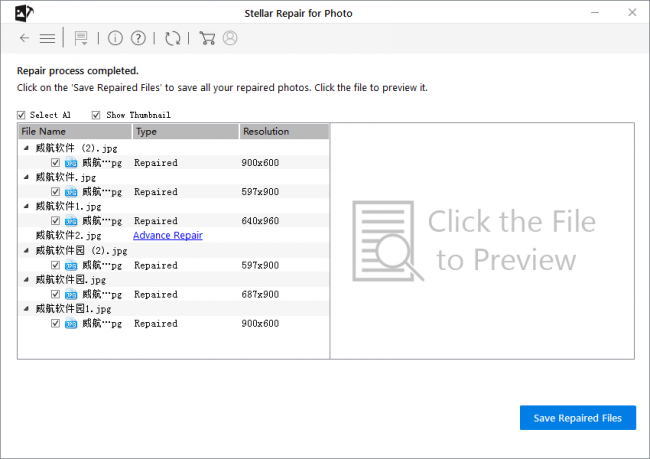The image size is (650, 459).
Task: Click the back arrow icon
Action: (24, 38)
